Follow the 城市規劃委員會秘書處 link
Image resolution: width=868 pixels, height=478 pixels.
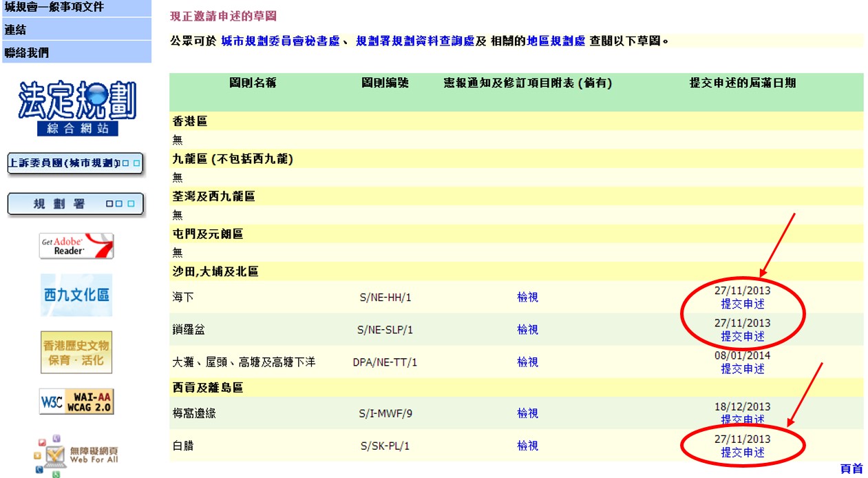click(x=280, y=41)
